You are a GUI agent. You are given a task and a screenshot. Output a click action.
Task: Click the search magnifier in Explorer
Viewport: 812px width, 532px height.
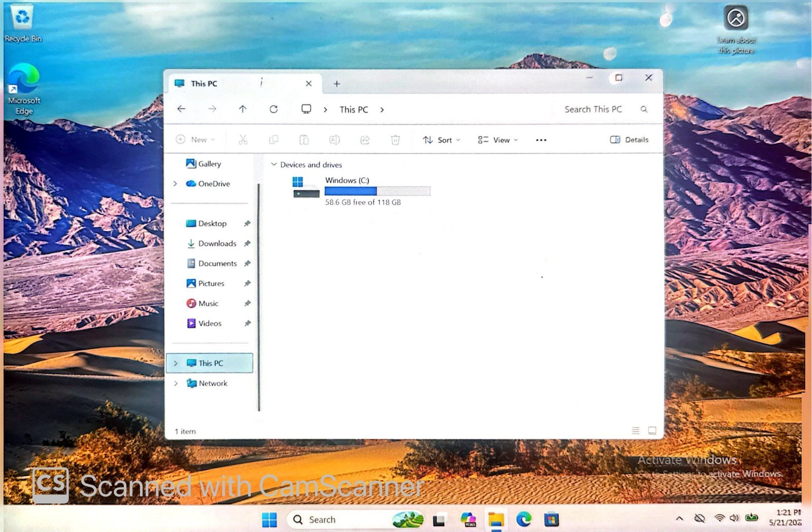[x=644, y=109]
